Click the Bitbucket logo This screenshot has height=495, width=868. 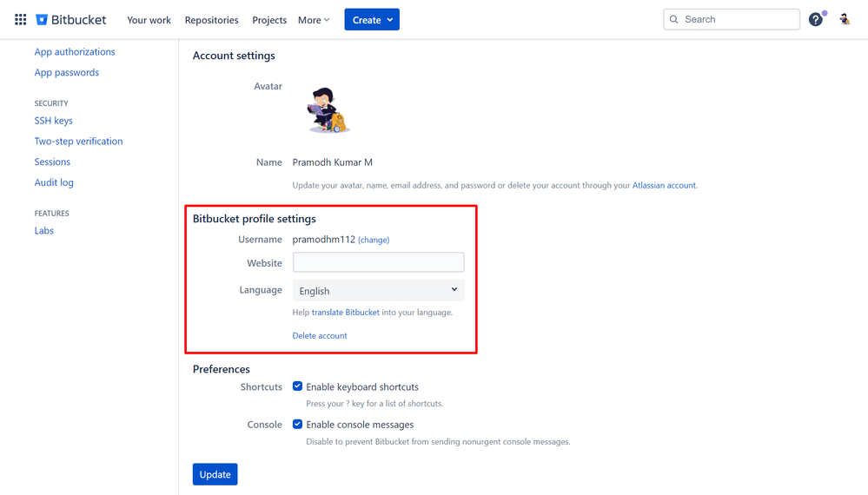point(71,19)
